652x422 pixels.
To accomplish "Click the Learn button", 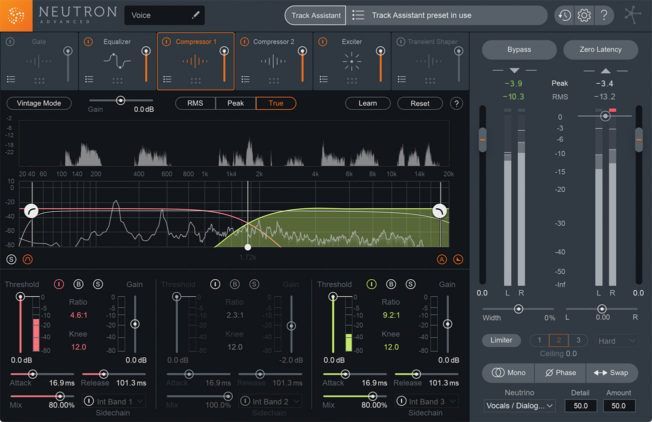I will pos(368,103).
